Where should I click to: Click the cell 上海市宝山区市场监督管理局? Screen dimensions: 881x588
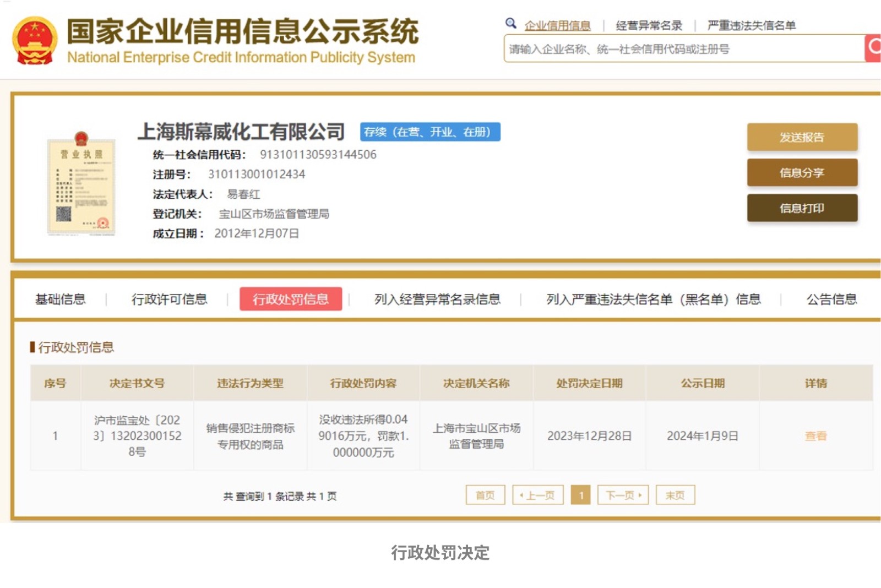click(476, 436)
